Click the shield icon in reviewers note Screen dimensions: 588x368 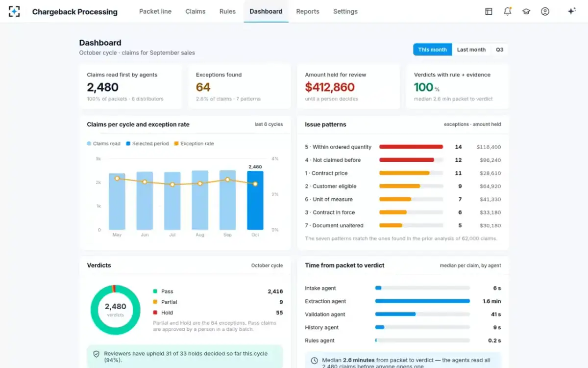[x=96, y=354]
